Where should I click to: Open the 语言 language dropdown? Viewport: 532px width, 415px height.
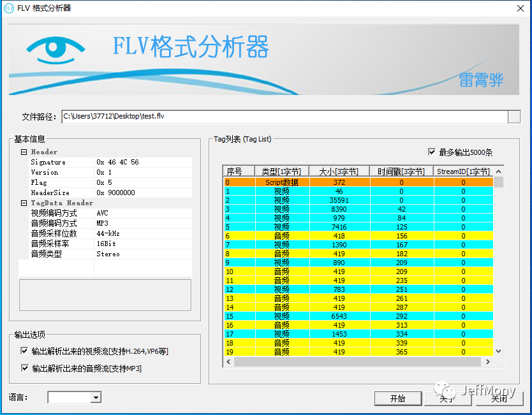[x=96, y=398]
